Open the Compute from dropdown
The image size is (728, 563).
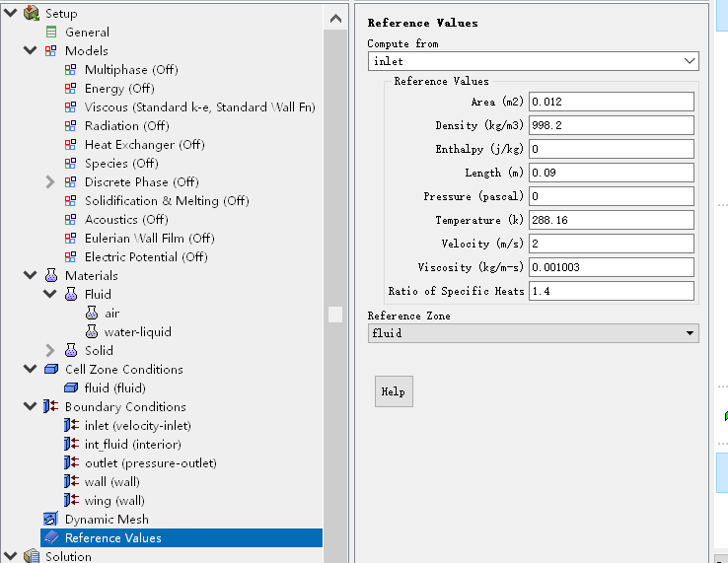tap(533, 61)
